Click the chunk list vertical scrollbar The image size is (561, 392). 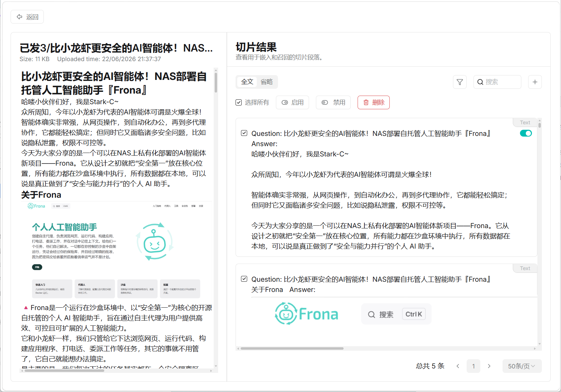click(539, 125)
